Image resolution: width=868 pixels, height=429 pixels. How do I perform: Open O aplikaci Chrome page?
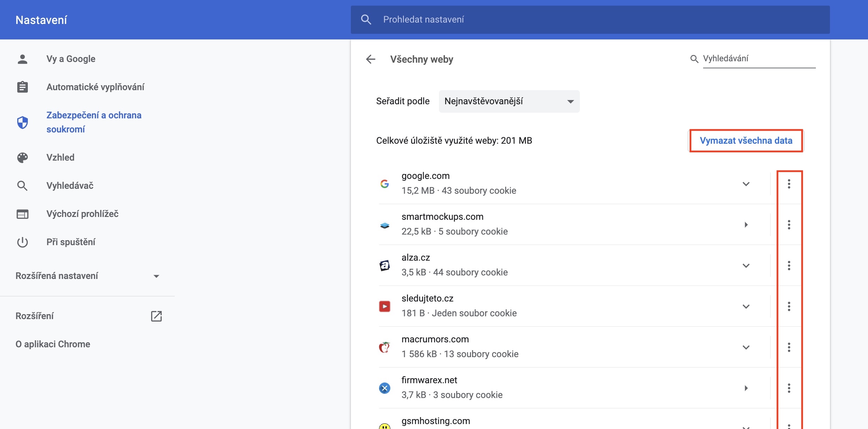coord(53,344)
